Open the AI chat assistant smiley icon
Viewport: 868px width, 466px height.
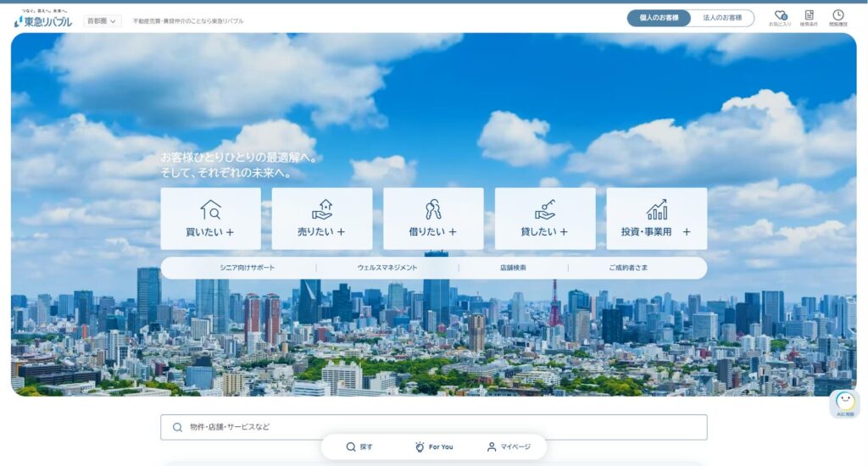[x=845, y=403]
